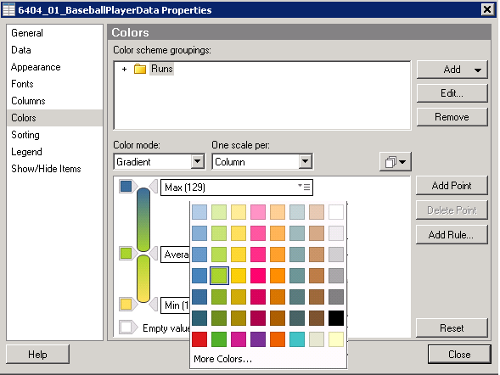Click the Reset button
This screenshot has width=500, height=375.
pos(452,328)
